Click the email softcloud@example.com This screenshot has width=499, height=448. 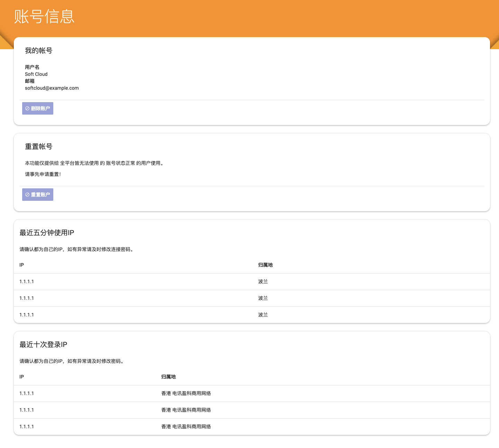(x=52, y=88)
